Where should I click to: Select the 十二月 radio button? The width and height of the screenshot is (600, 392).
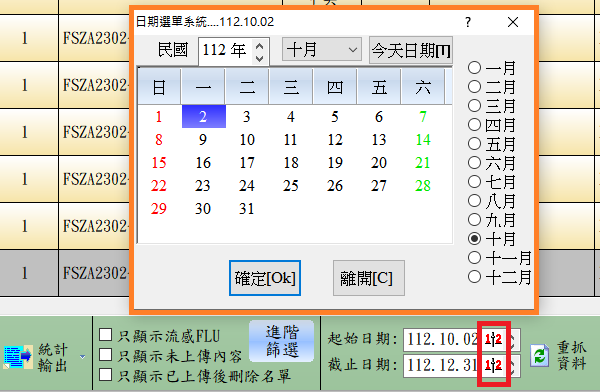(x=474, y=276)
